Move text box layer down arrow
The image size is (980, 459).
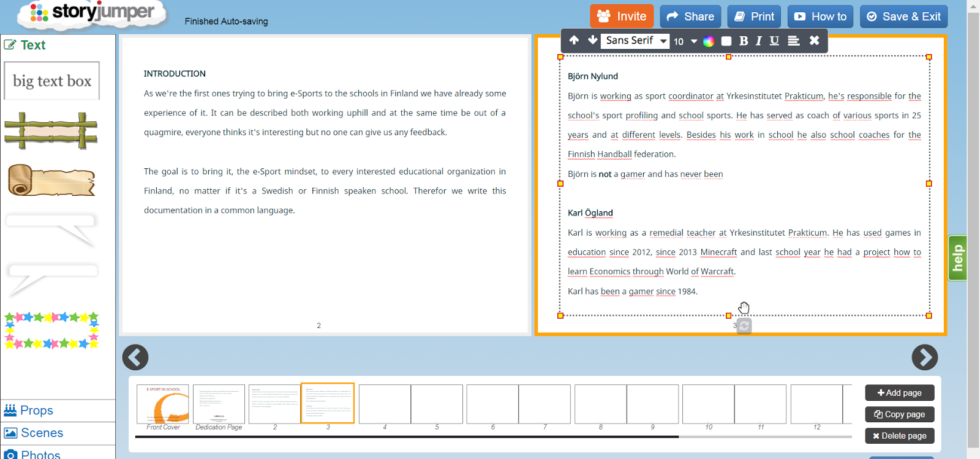pyautogui.click(x=592, y=40)
